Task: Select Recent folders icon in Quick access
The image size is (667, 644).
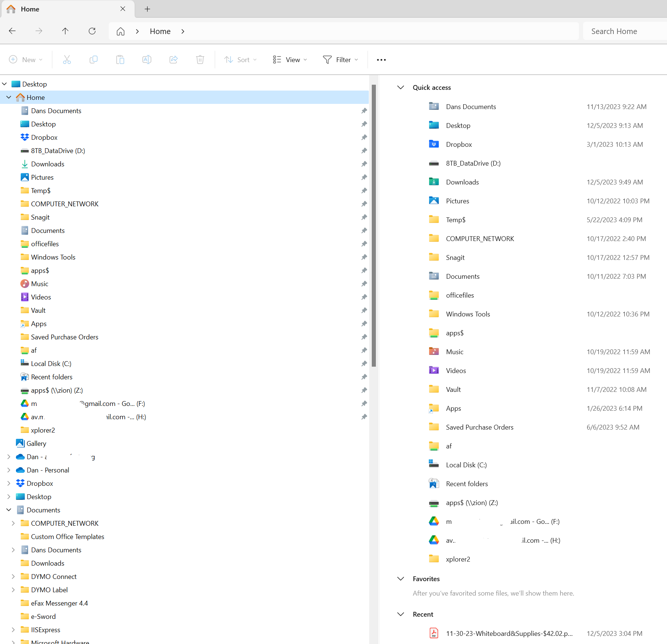Action: click(434, 484)
